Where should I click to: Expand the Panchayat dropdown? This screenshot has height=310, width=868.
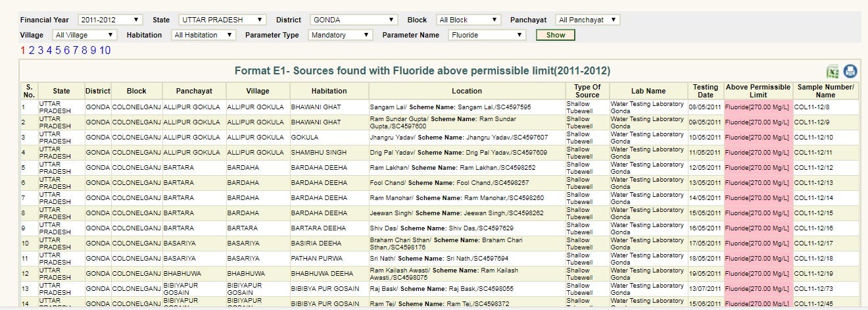(587, 20)
